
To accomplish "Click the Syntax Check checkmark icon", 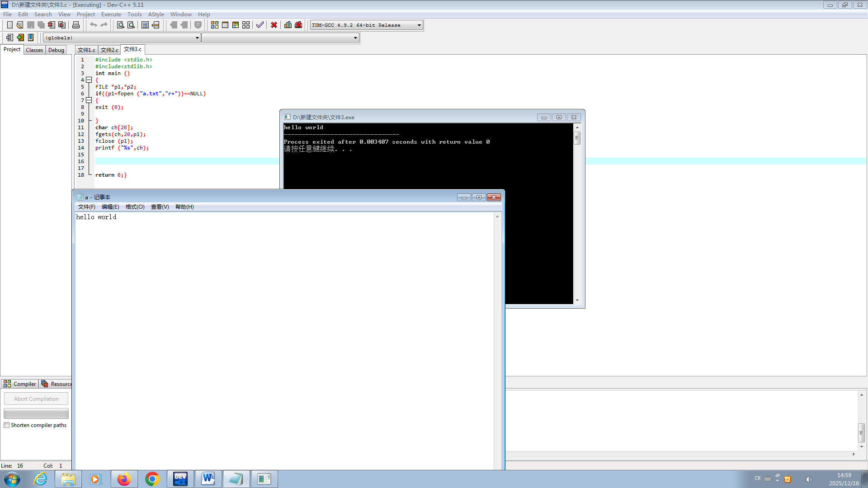I will coord(260,25).
